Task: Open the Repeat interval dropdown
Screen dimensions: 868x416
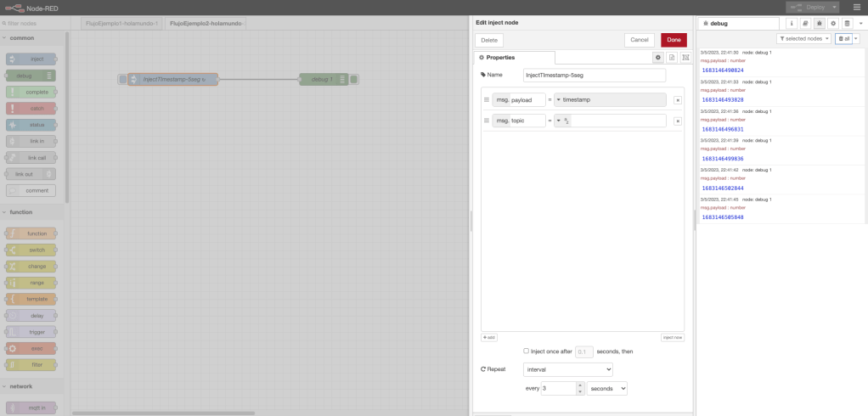Action: coord(568,369)
